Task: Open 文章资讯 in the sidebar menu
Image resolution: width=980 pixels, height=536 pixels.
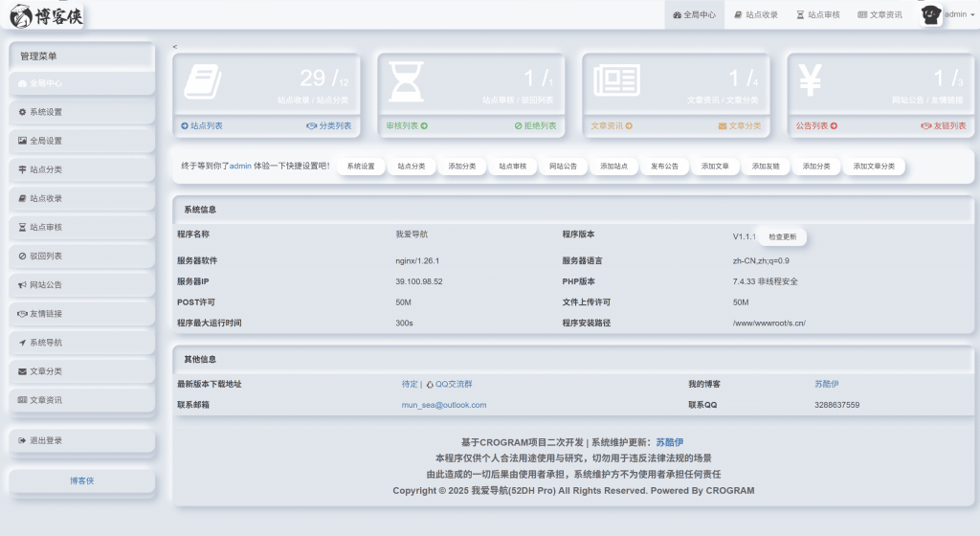Action: point(82,400)
